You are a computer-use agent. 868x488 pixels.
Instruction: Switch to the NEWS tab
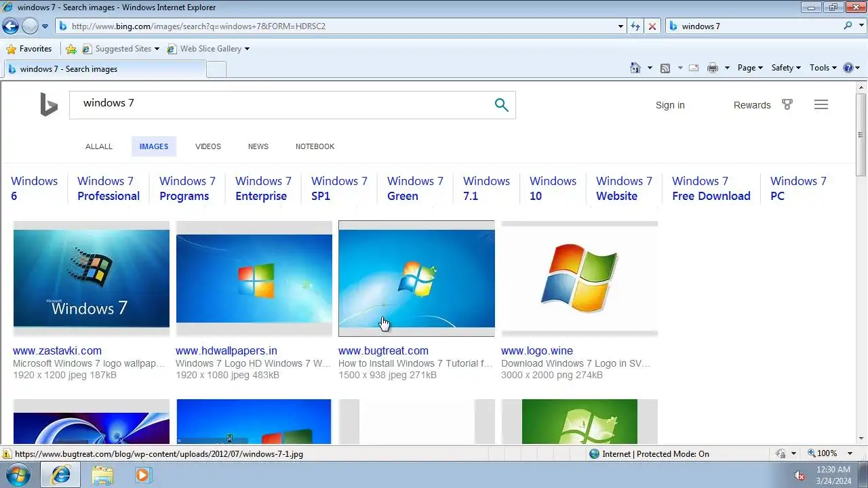click(258, 146)
